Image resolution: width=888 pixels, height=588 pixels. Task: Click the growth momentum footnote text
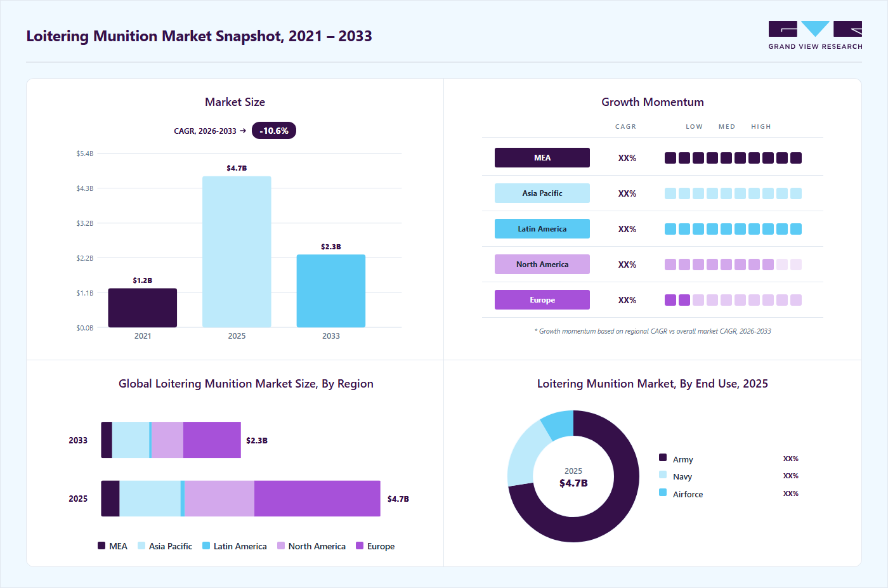tap(653, 331)
